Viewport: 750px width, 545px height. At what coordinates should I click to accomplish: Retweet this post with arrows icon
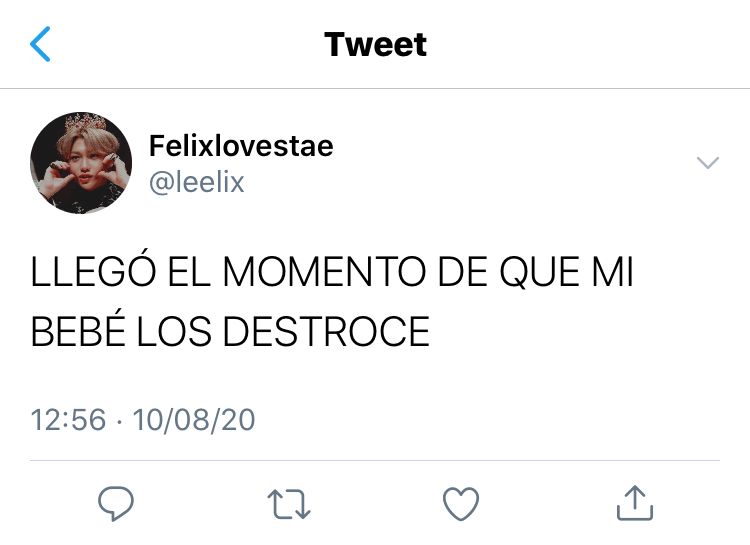[289, 504]
